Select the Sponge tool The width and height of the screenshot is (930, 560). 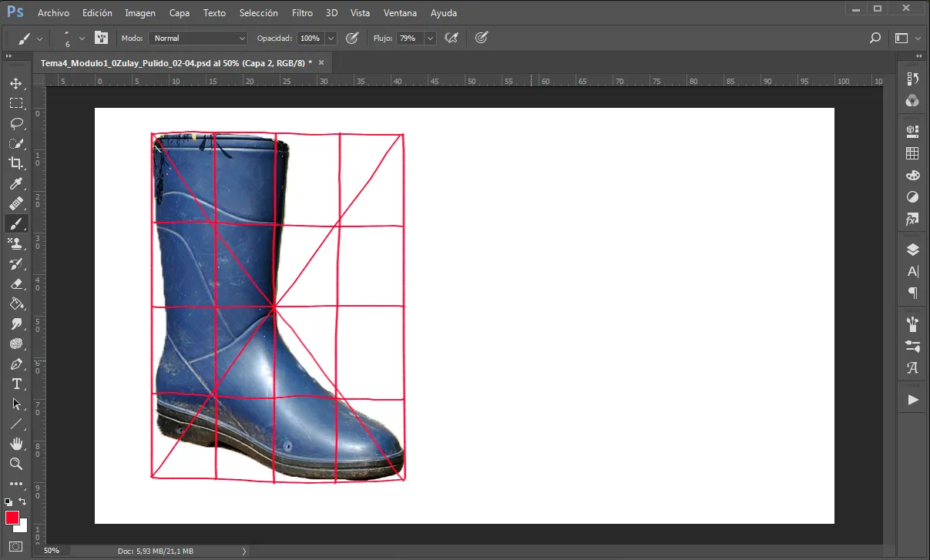pyautogui.click(x=16, y=344)
